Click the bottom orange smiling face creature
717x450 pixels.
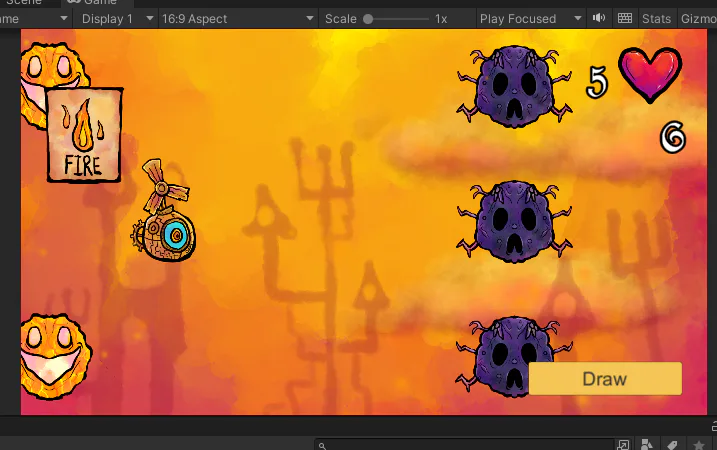[x=56, y=356]
